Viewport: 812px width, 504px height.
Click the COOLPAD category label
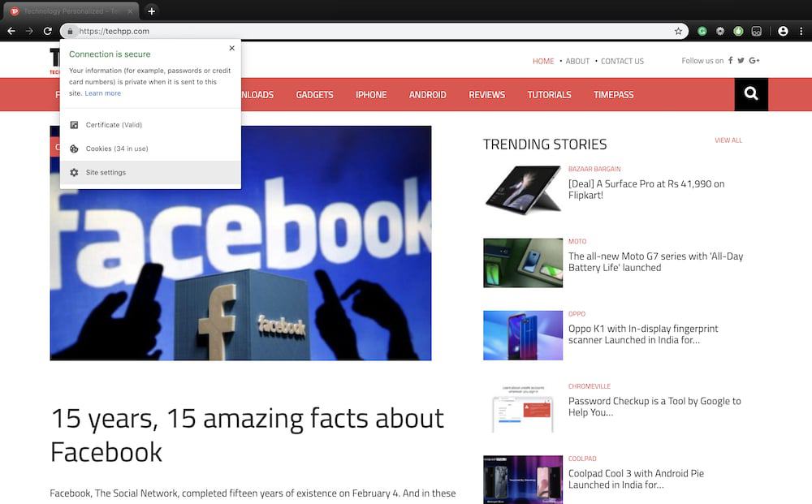click(x=582, y=459)
